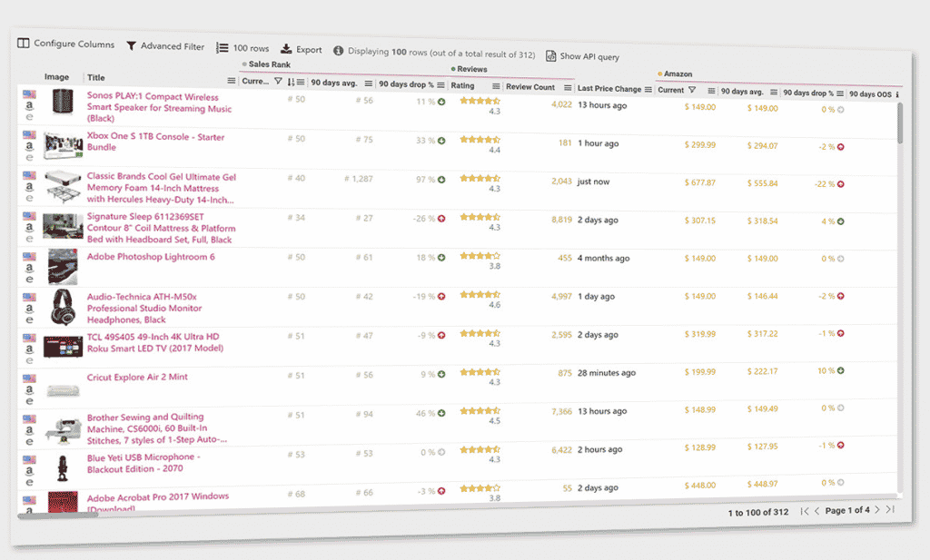This screenshot has height=560, width=930.
Task: Open Adobe Acrobat Pro 2017 link
Action: pyautogui.click(x=157, y=502)
